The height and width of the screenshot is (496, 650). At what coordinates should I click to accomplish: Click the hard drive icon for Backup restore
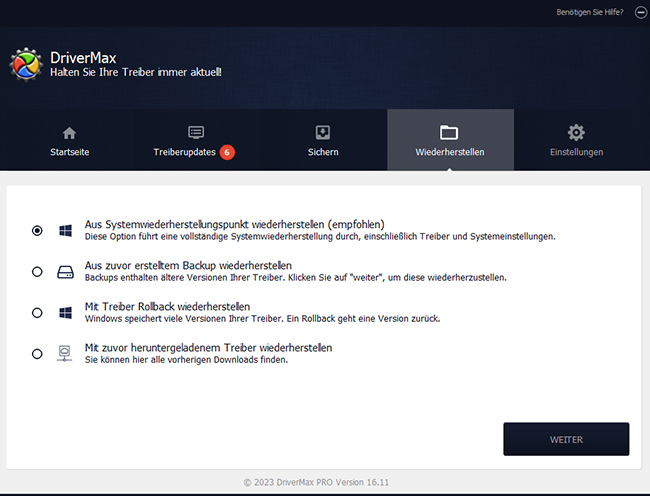[65, 271]
